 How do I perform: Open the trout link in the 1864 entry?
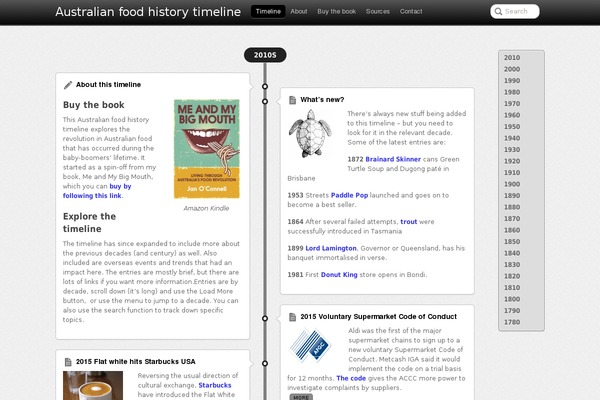pyautogui.click(x=409, y=222)
